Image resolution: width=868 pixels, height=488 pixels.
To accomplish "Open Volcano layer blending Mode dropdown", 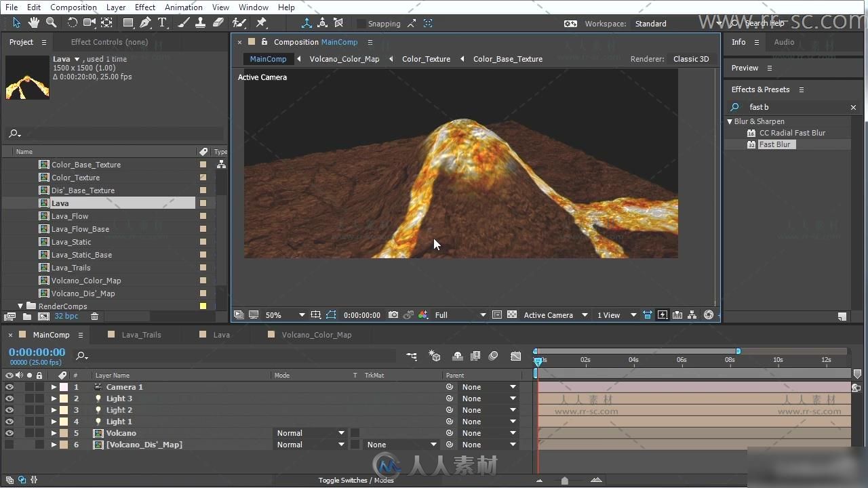I will pyautogui.click(x=311, y=433).
